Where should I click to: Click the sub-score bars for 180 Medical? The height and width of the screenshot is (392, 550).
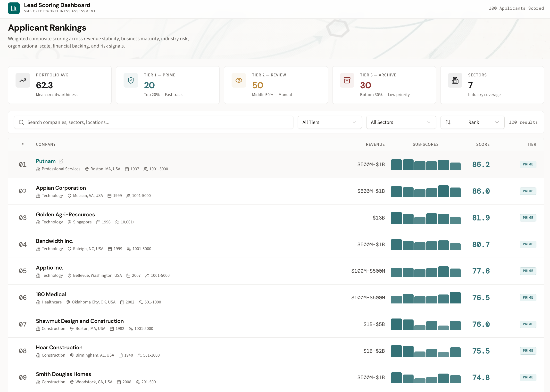tap(426, 298)
